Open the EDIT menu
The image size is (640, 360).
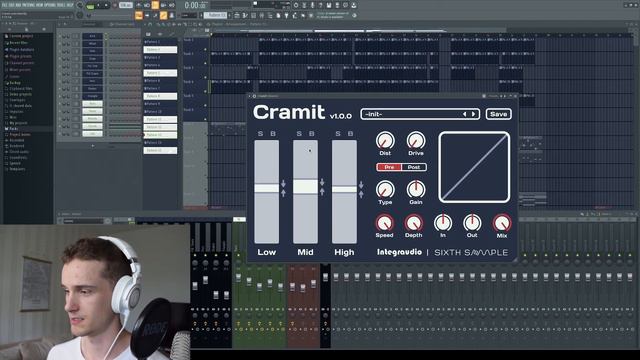pos(10,5)
